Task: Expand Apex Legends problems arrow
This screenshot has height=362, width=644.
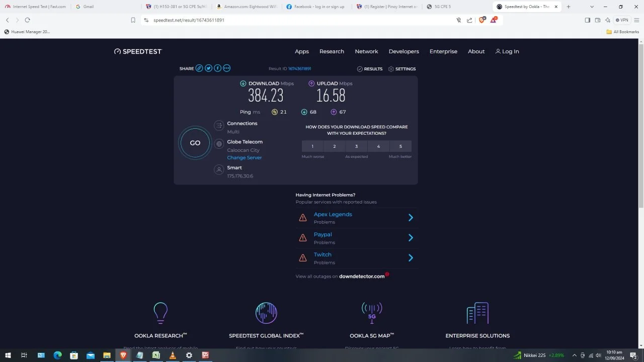Action: point(411,218)
